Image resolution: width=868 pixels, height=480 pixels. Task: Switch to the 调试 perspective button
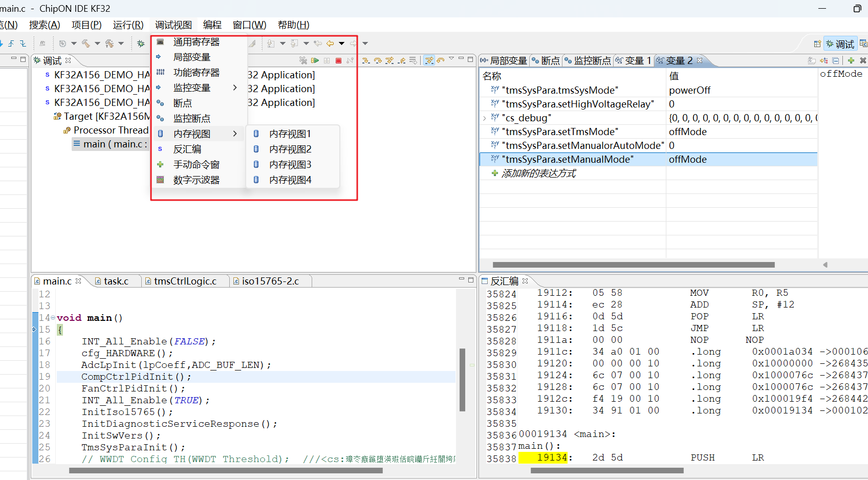click(841, 43)
